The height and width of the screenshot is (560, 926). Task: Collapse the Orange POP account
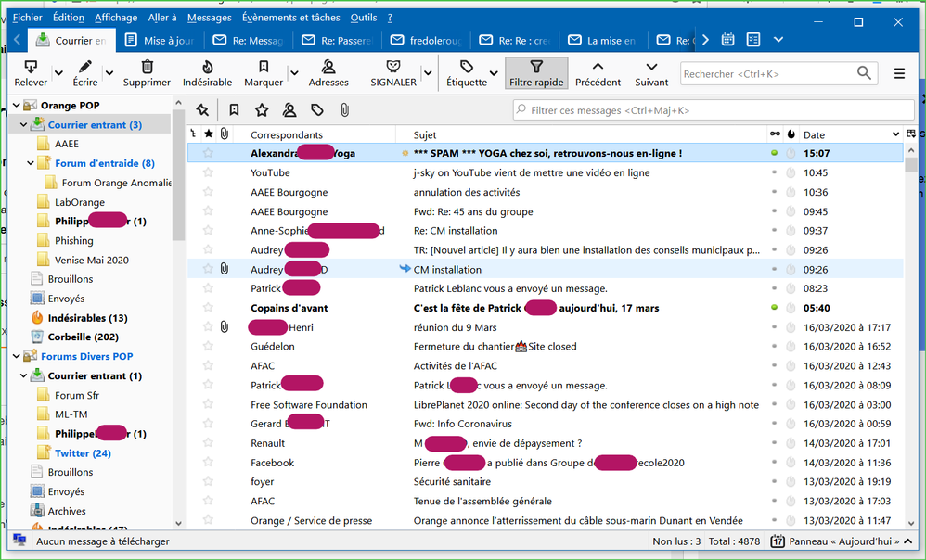(17, 106)
